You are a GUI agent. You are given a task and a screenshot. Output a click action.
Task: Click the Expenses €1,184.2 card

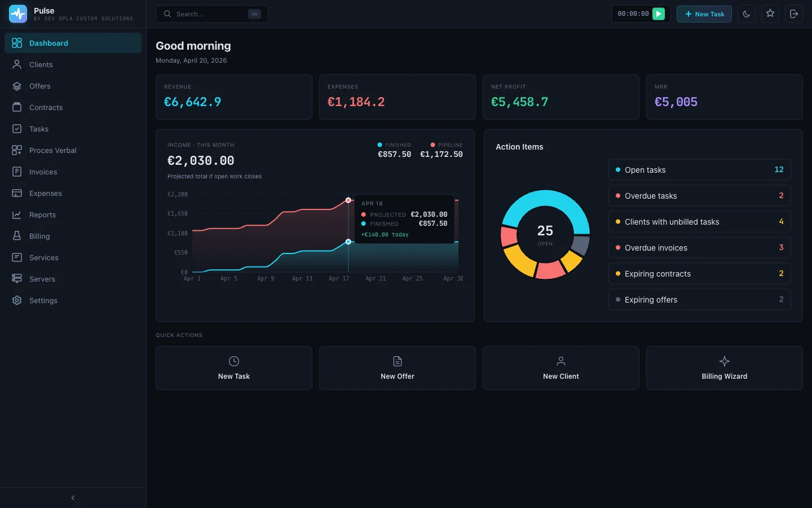coord(398,97)
